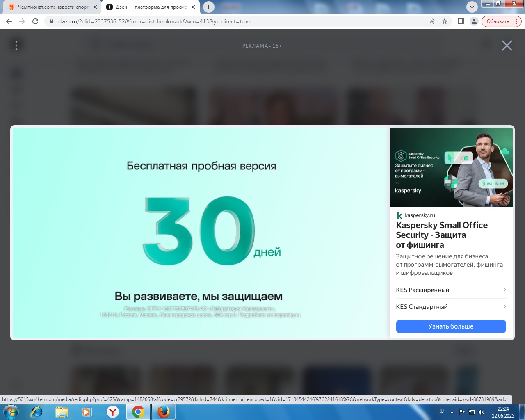525x420 pixels.
Task: Open the Windows Start menu
Action: coord(11,412)
